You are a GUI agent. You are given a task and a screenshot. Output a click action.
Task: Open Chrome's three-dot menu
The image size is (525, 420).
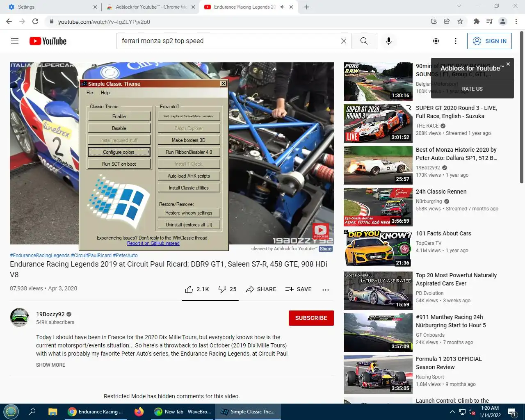click(x=516, y=22)
